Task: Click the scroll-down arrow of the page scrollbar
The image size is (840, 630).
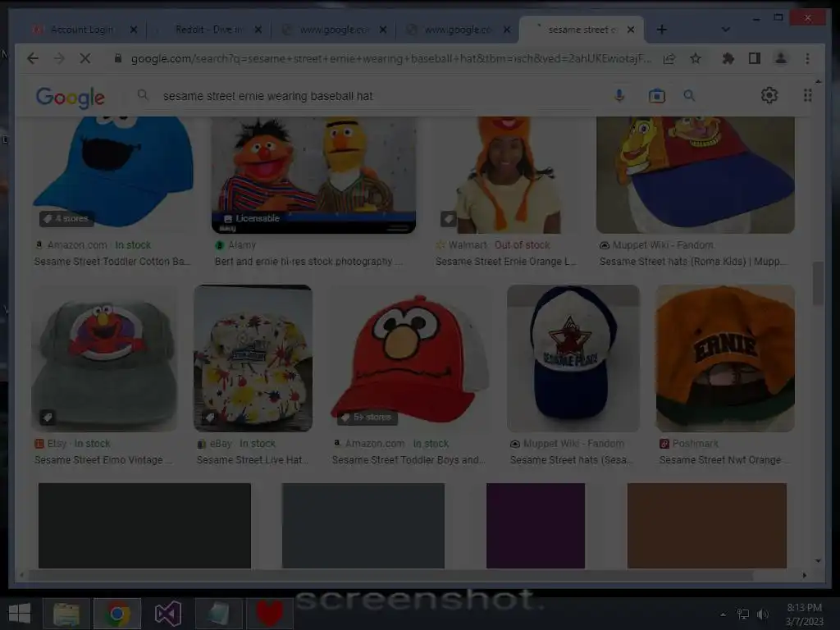Action: click(x=818, y=561)
